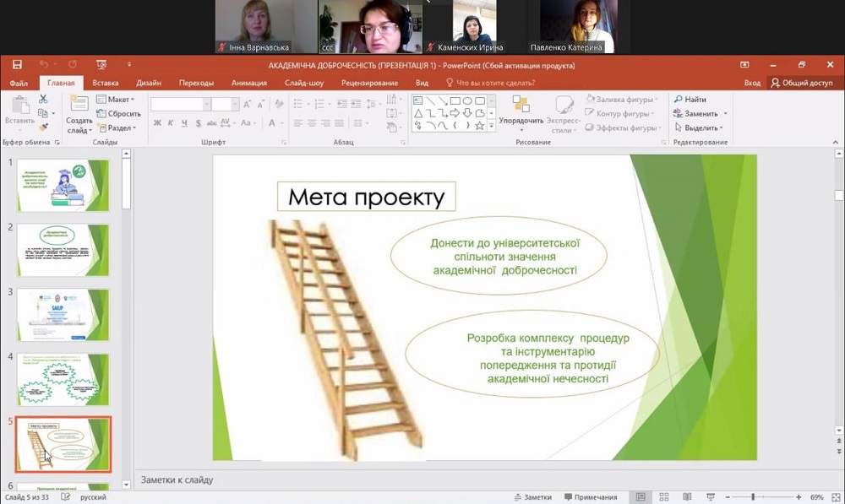This screenshot has width=845, height=504.
Task: Click the Increase font size icon
Action: pos(247,105)
